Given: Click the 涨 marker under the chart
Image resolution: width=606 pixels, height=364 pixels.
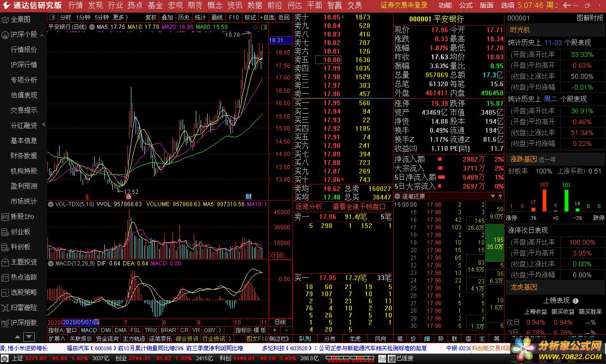Looking at the screenshot, I should (129, 196).
